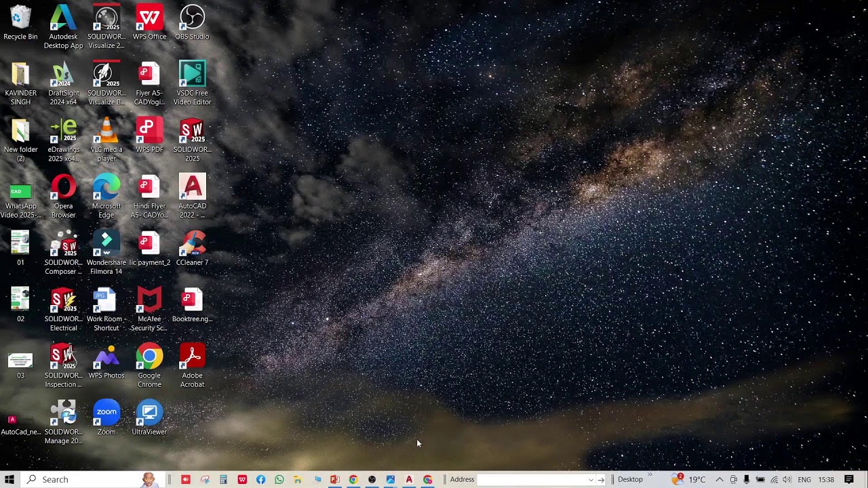Launch WPS Office from the taskbar
The width and height of the screenshot is (868, 488).
pos(242,479)
